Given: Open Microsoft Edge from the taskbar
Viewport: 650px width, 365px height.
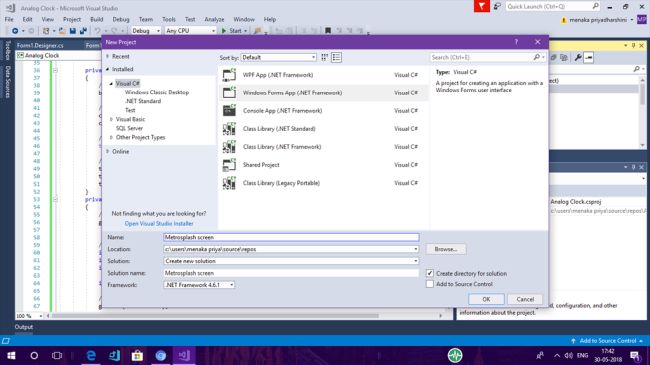Looking at the screenshot, I should (x=91, y=355).
